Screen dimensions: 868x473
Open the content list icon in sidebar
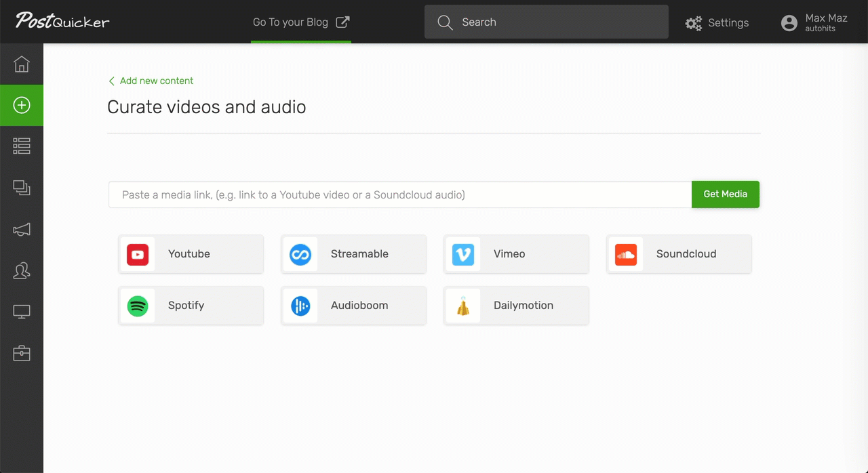click(x=22, y=146)
